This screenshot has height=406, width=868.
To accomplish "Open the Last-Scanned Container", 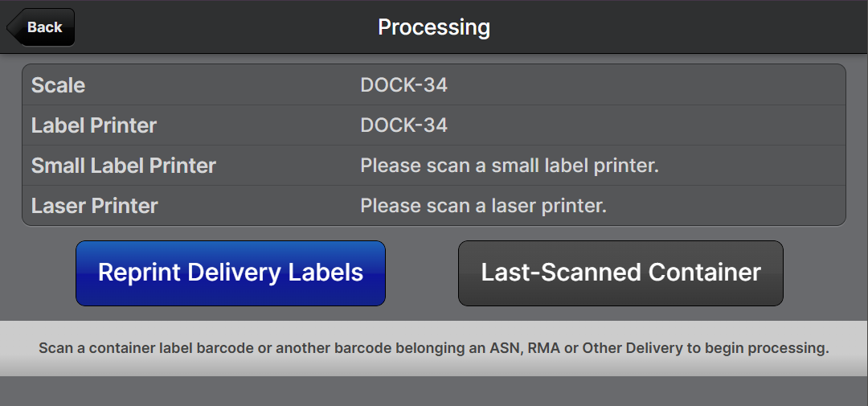I will click(x=620, y=273).
